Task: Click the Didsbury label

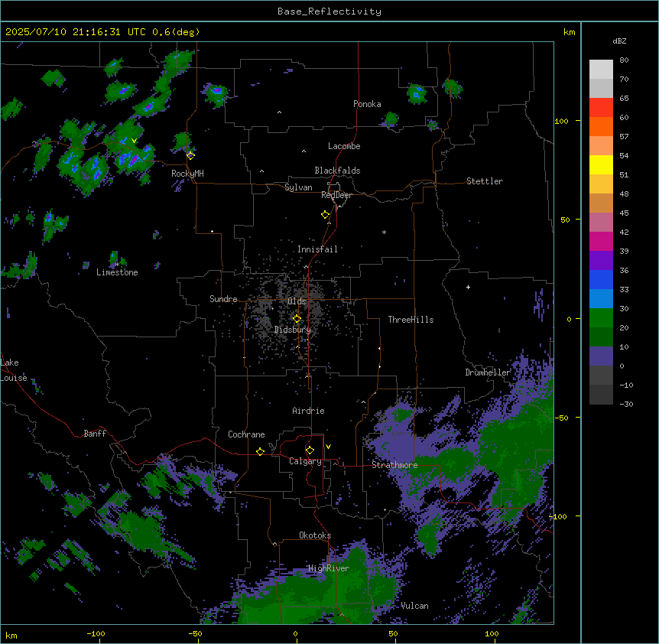Action: click(293, 330)
